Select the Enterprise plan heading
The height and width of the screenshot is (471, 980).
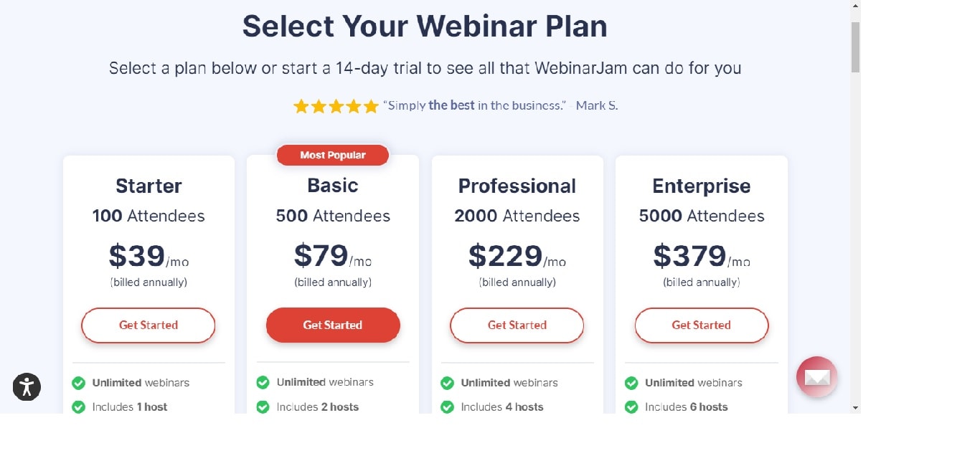click(x=702, y=186)
